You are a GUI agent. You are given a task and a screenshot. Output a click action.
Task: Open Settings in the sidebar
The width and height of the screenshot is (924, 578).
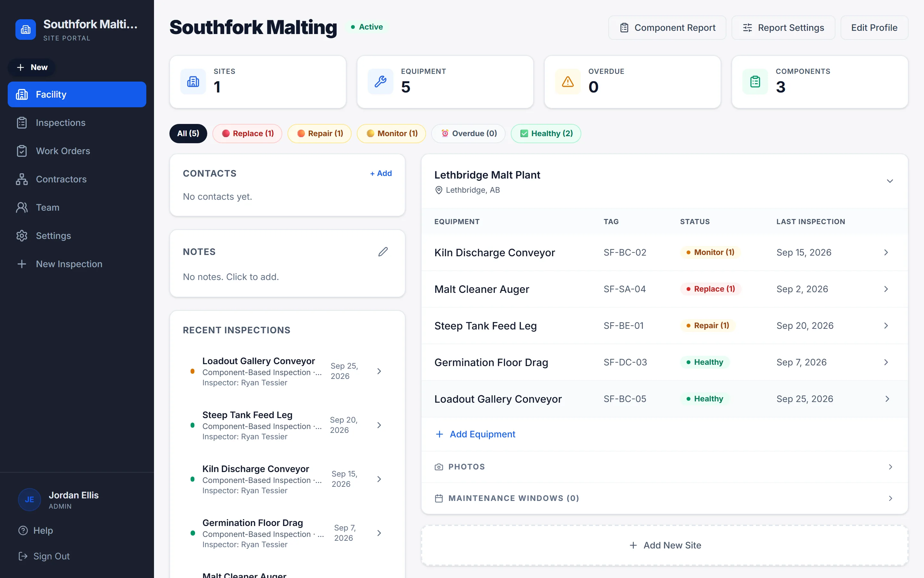77,236
